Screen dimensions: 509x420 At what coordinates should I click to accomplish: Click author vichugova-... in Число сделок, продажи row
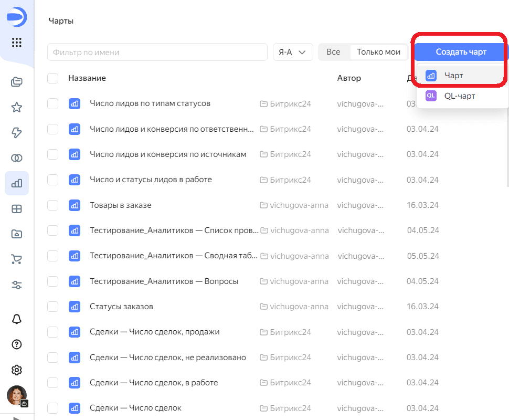tap(360, 332)
